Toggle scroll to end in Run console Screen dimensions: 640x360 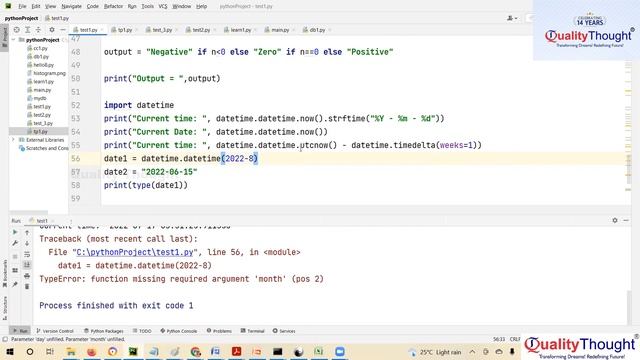tap(27, 265)
